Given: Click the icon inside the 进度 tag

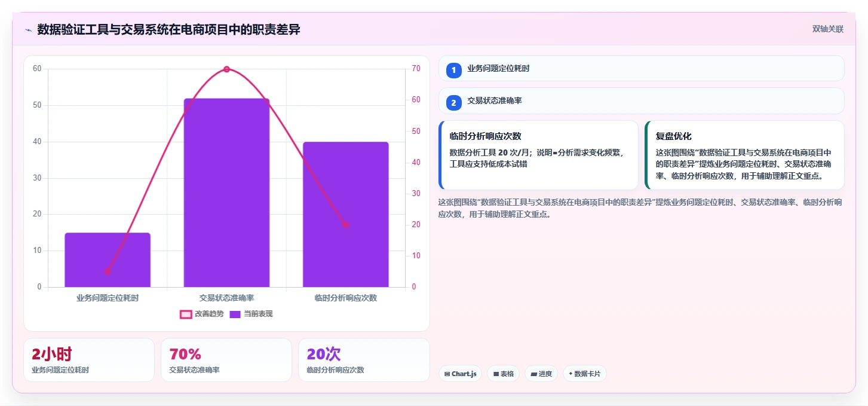Looking at the screenshot, I should pyautogui.click(x=533, y=374).
